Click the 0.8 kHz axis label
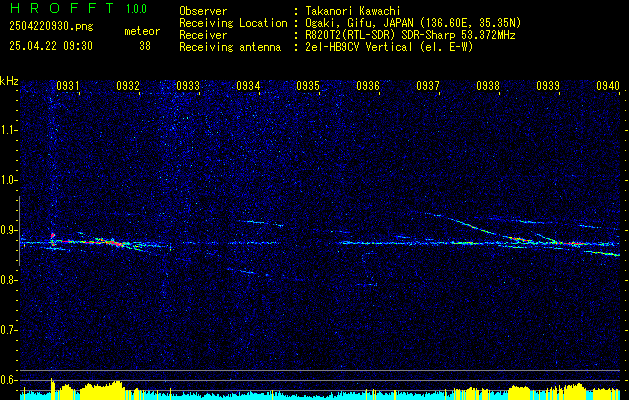629x400 pixels. [x=8, y=280]
